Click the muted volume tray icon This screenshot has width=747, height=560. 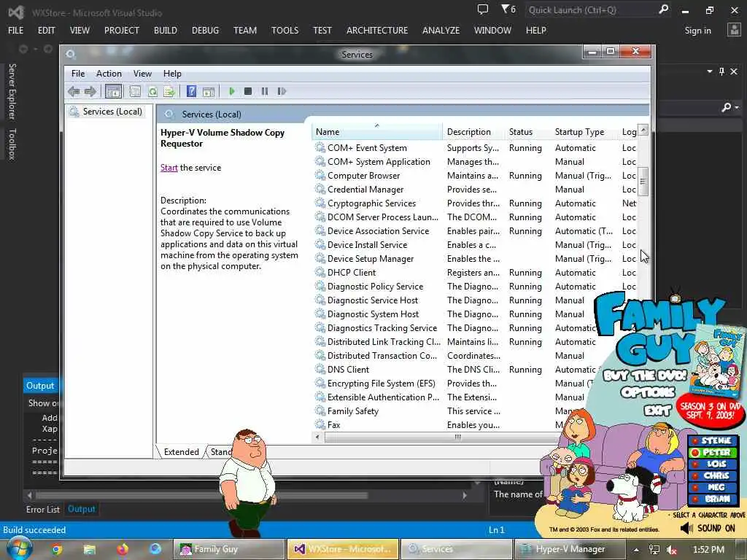click(x=672, y=550)
